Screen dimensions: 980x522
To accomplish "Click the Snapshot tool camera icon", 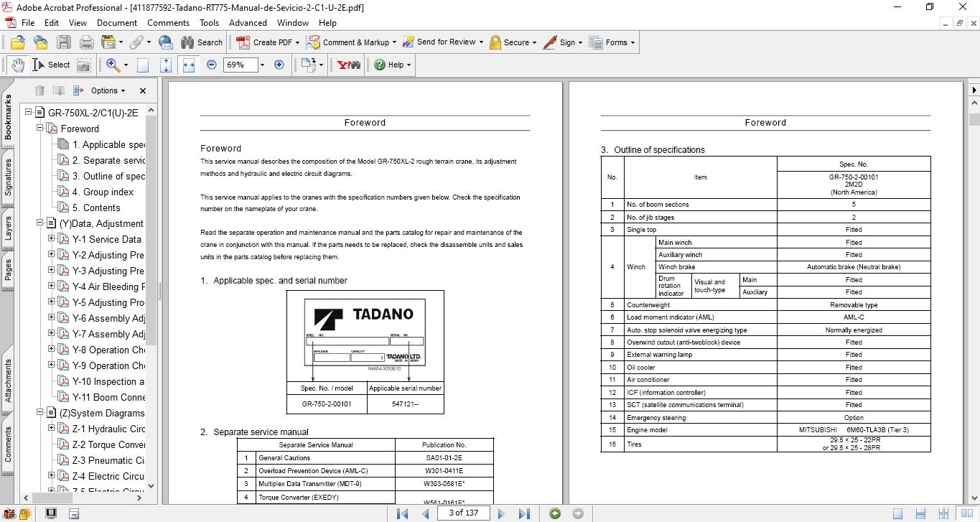I will pos(84,65).
